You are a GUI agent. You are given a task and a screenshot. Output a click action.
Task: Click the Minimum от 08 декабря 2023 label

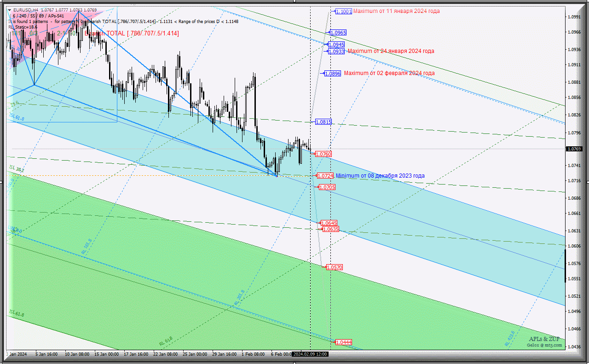[x=380, y=176]
